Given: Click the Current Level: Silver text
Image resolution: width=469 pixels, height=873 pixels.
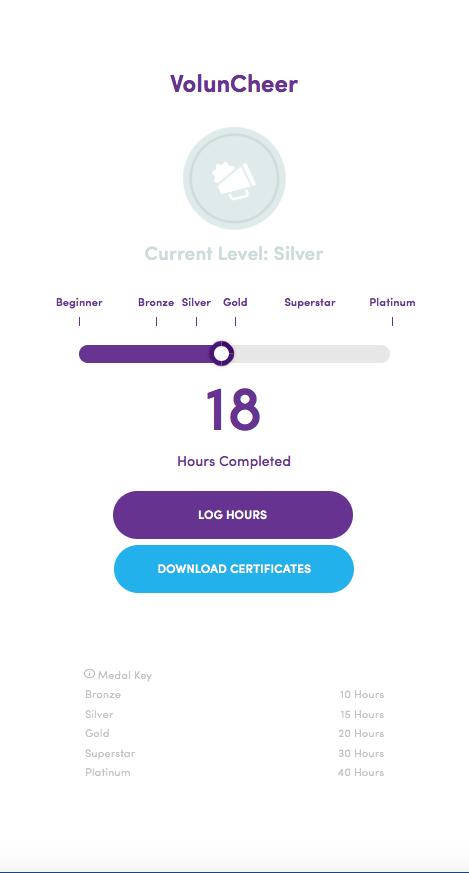Looking at the screenshot, I should (234, 254).
